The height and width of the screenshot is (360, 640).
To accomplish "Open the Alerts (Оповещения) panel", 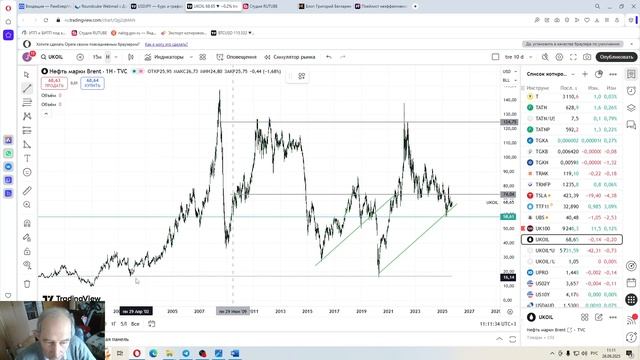I will (237, 57).
